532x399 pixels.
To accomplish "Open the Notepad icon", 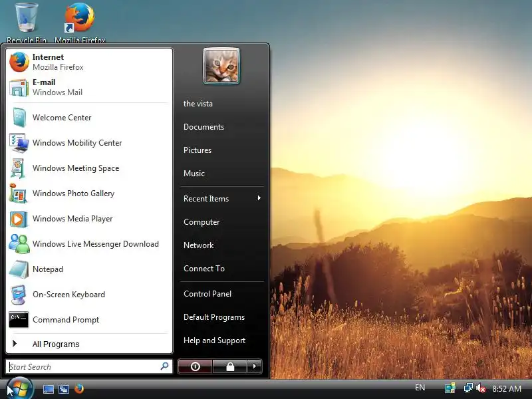I will pos(19,269).
